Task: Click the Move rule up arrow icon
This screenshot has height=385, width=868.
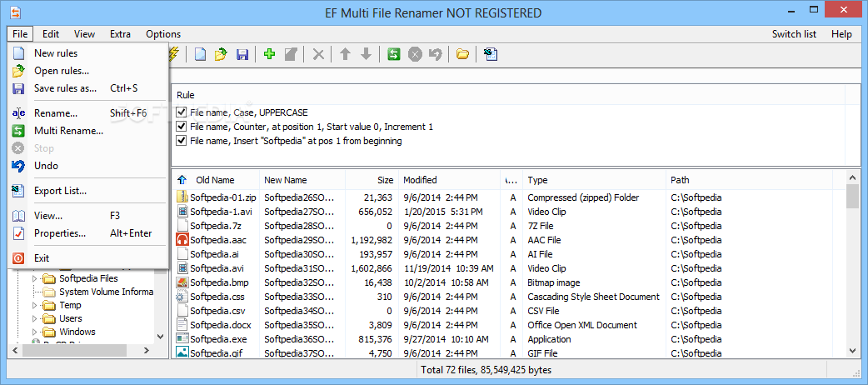Action: click(346, 54)
